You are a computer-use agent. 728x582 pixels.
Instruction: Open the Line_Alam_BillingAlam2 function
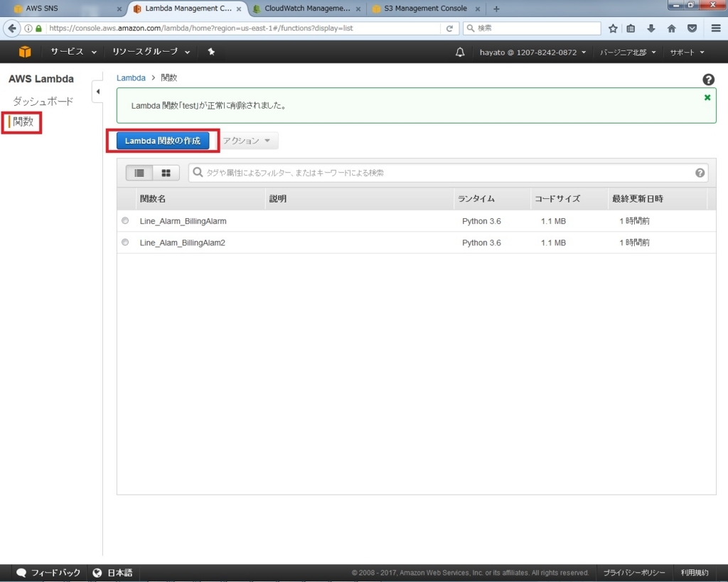coord(182,242)
